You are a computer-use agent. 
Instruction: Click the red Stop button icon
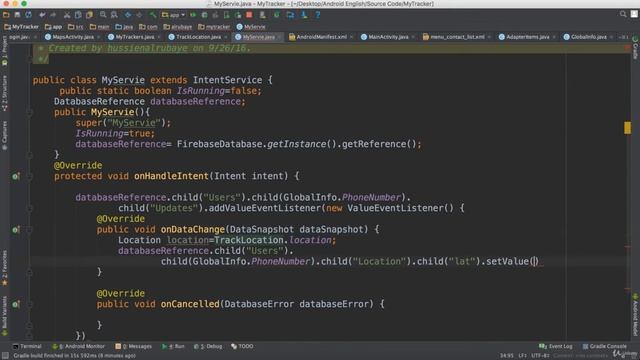[249, 15]
